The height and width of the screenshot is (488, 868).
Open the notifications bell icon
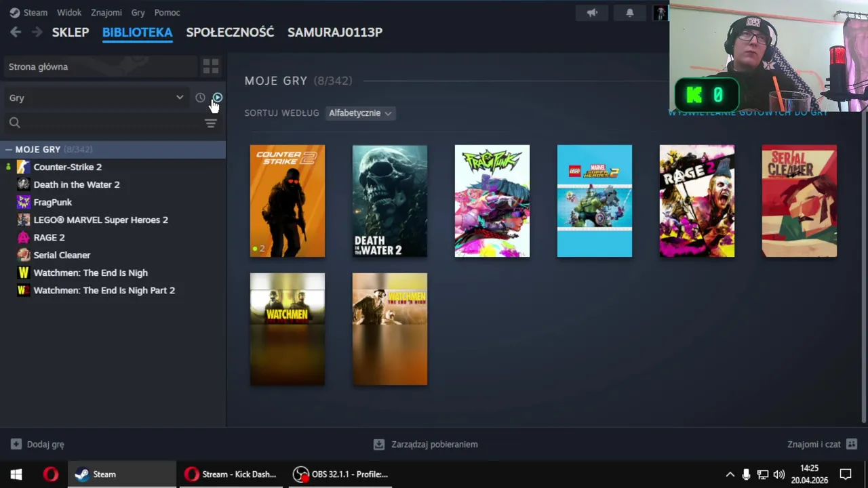[x=629, y=13]
